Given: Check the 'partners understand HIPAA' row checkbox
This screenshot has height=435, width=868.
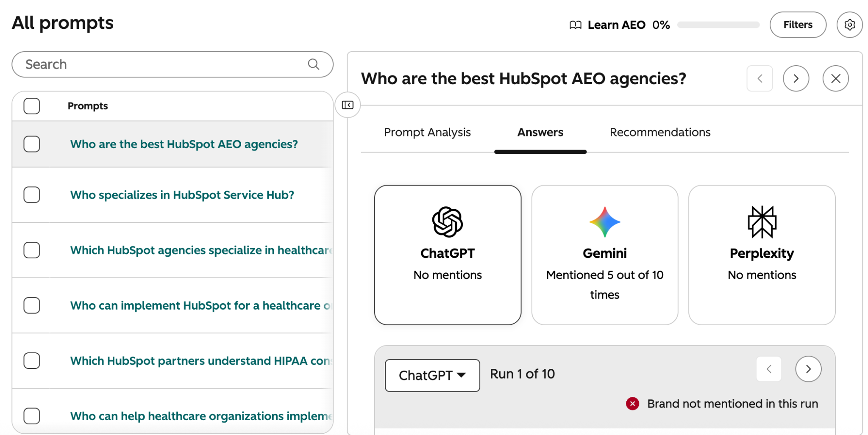Looking at the screenshot, I should click(x=32, y=360).
